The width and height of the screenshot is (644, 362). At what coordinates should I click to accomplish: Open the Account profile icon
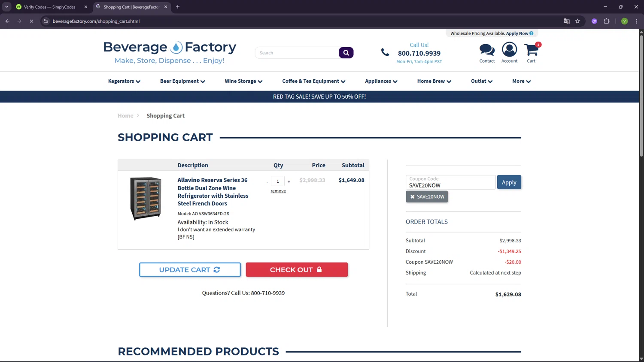[509, 50]
